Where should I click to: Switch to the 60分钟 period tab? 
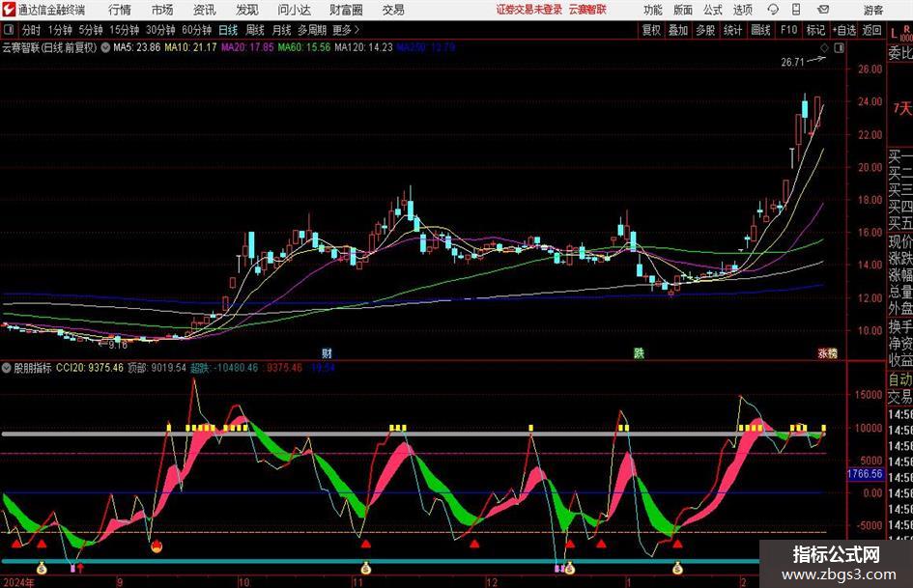tap(197, 30)
